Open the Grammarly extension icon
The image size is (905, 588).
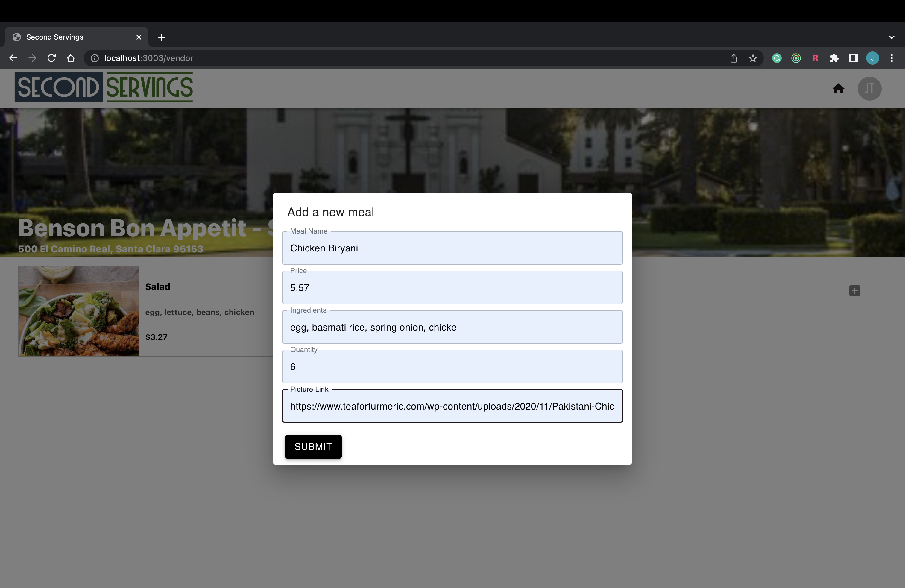coord(777,58)
